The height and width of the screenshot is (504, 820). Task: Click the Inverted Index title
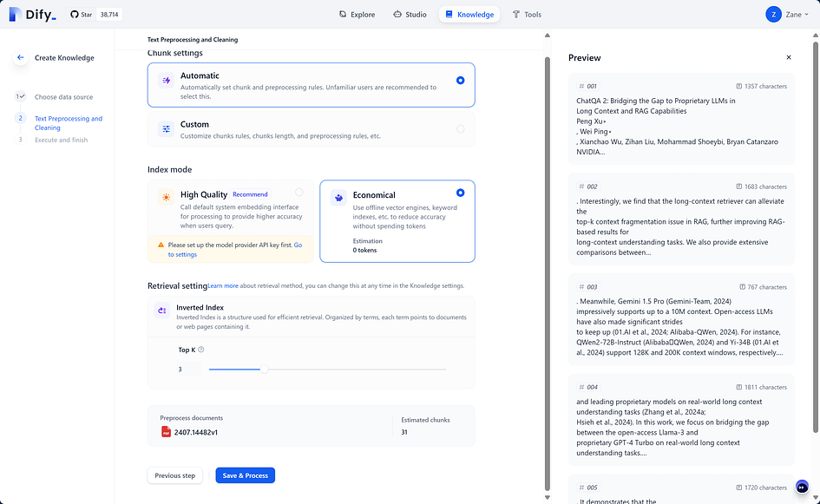point(200,308)
